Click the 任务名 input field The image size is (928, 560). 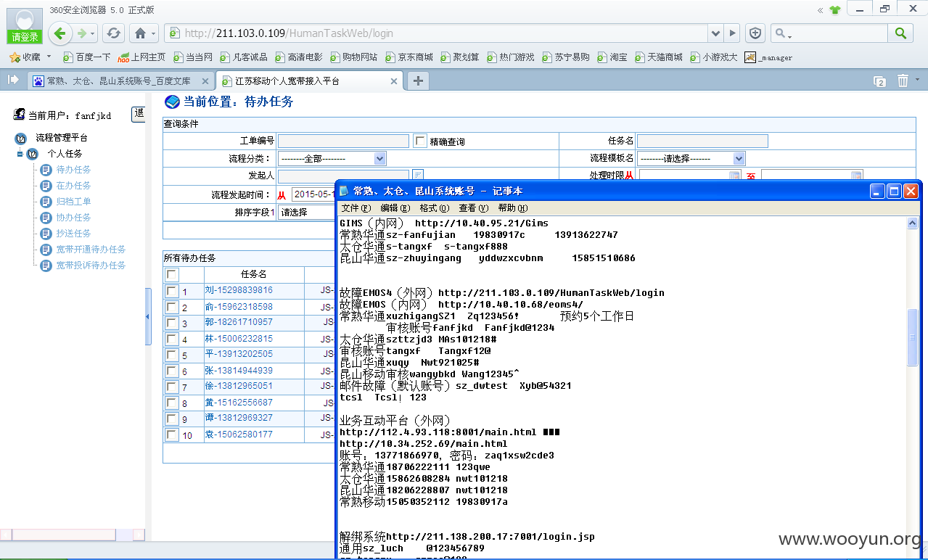(702, 141)
